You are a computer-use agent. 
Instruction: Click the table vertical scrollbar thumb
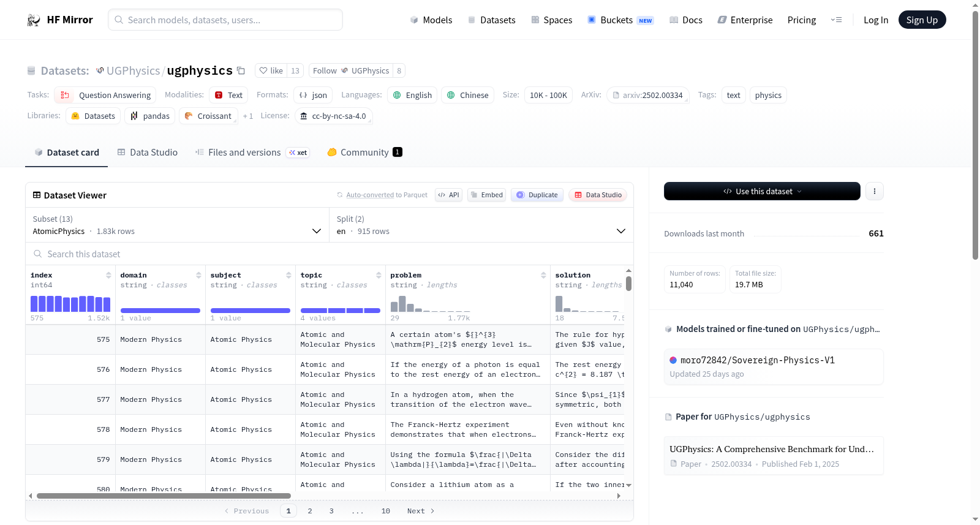(628, 284)
